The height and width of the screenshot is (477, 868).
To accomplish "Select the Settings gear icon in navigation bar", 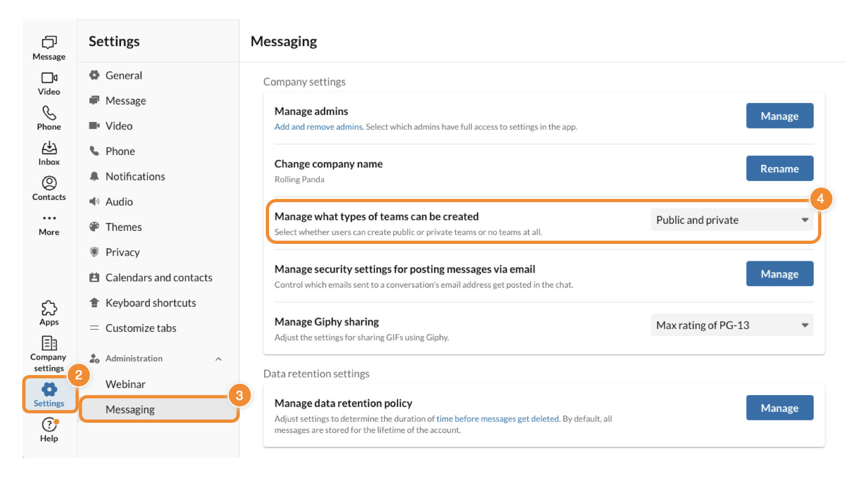I will pos(49,390).
